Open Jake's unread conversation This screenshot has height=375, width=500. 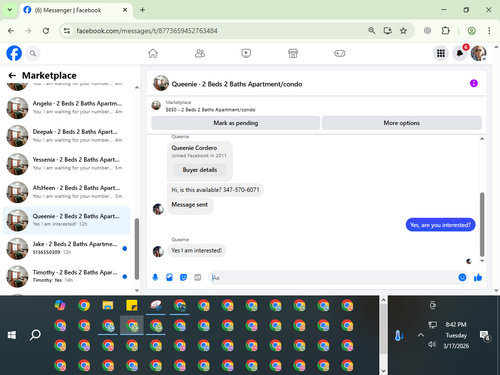click(67, 248)
